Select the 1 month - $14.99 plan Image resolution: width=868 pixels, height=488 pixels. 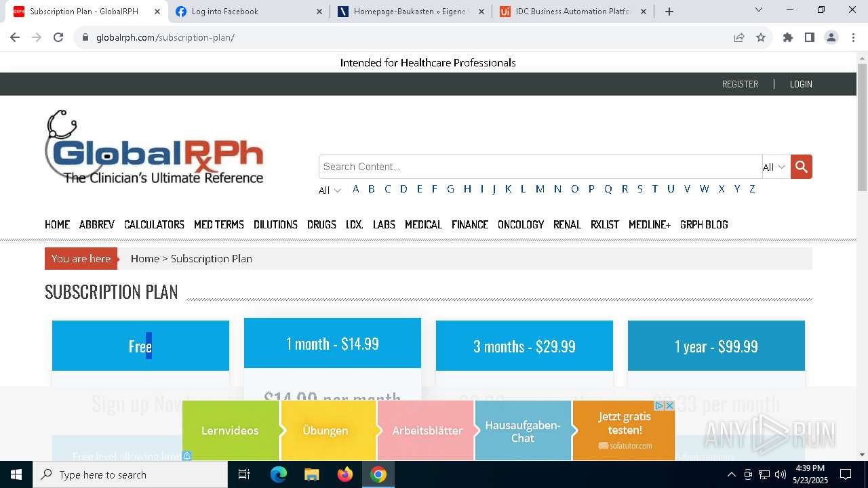pyautogui.click(x=332, y=344)
